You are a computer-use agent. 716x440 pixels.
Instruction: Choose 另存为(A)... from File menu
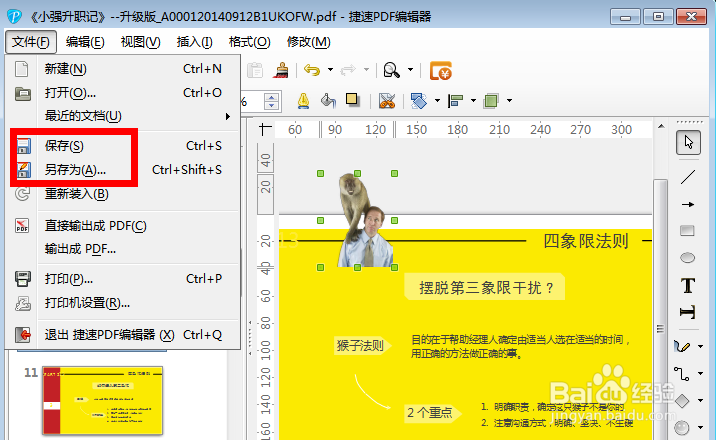[x=123, y=170]
